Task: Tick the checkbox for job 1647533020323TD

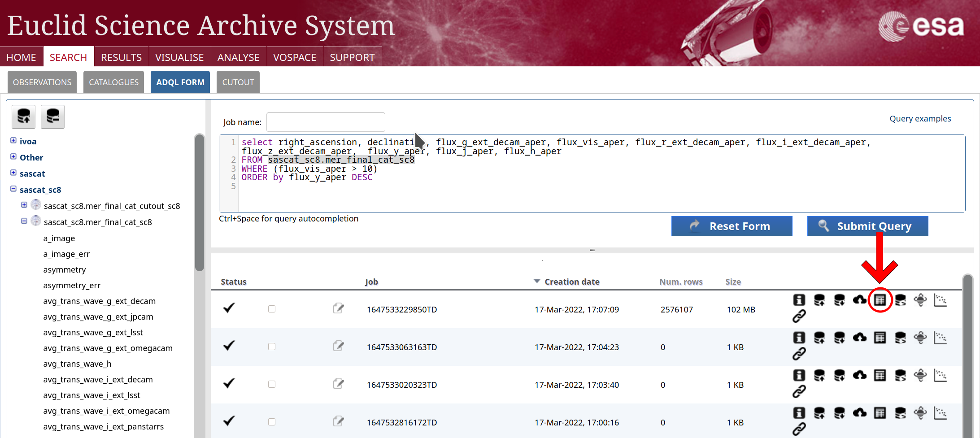Action: (x=272, y=384)
